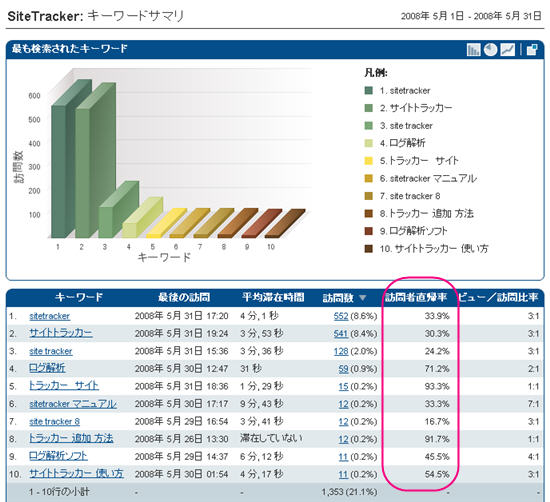Image resolution: width=550 pixels, height=502 pixels.
Task: Click the 最も検索されたキーワード panel title
Action: tap(69, 49)
